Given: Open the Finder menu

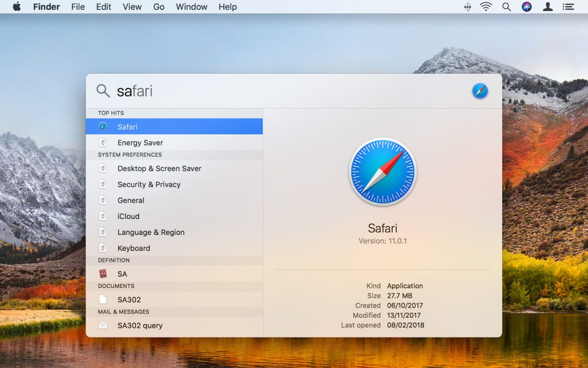Looking at the screenshot, I should click(x=47, y=7).
